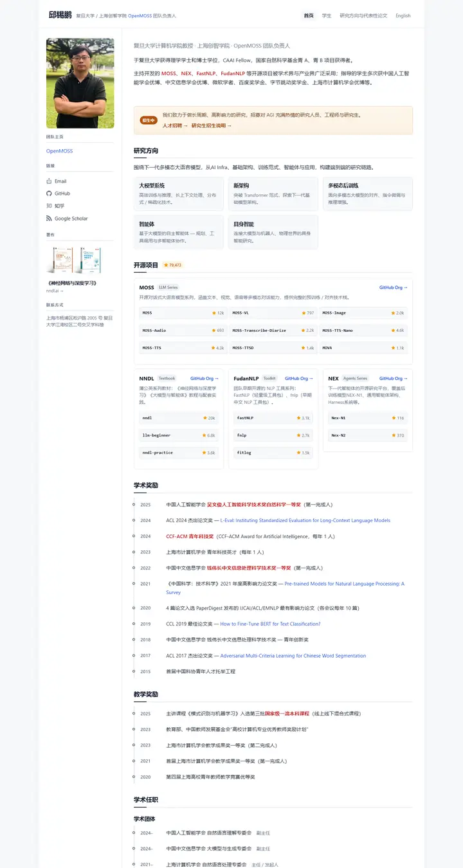
Task: Click the 79,473 total stars badge
Action: pos(172,265)
